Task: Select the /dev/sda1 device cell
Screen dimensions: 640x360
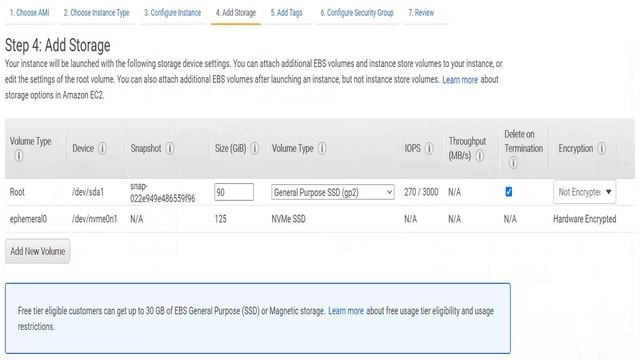Action: 88,192
